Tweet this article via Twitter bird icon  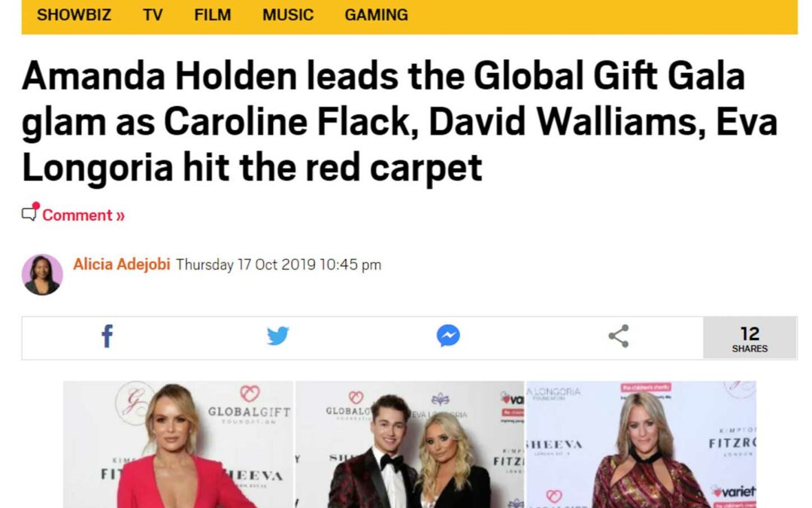click(x=277, y=336)
